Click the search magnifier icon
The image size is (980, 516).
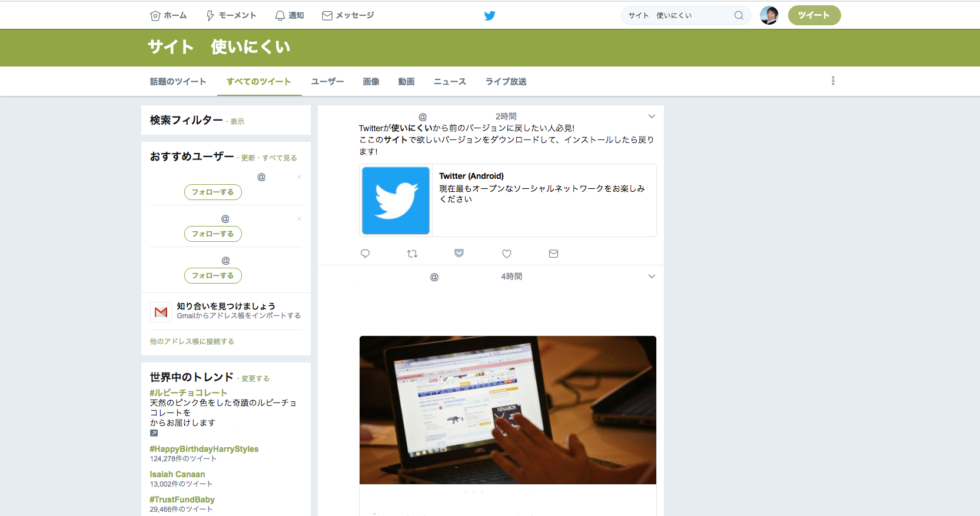click(739, 15)
